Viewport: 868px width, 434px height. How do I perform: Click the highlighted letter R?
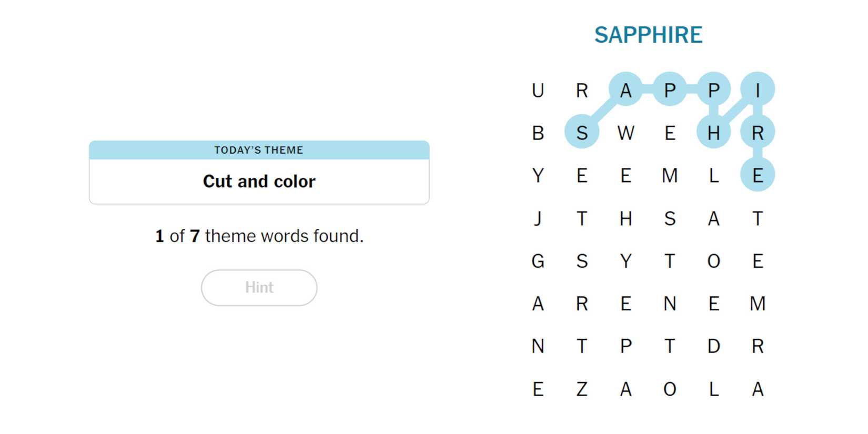758,132
